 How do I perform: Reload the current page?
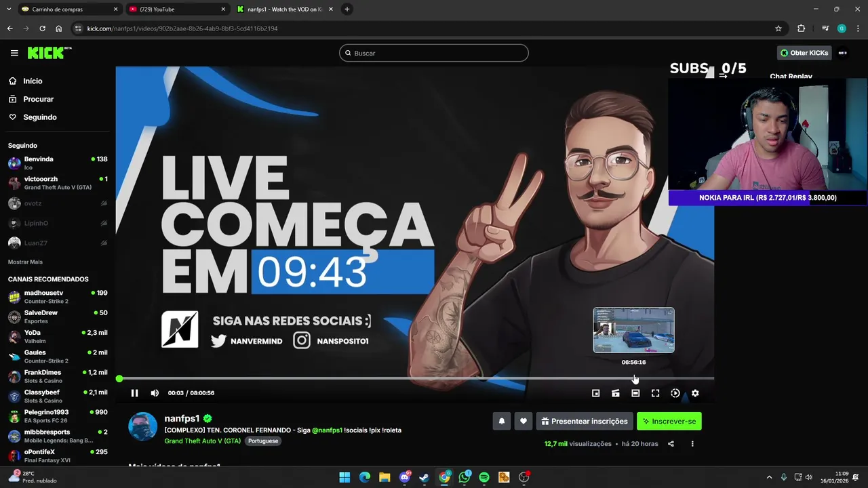(x=42, y=28)
